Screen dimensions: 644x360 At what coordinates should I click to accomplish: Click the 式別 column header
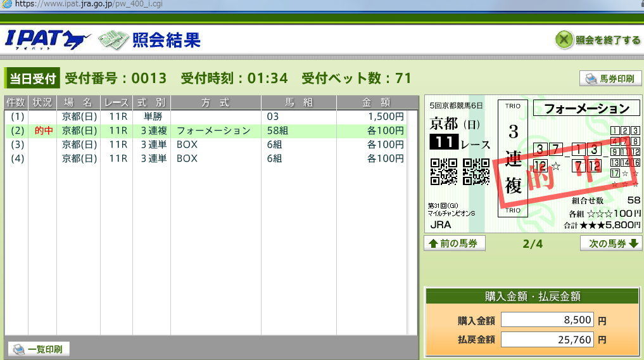pos(151,102)
